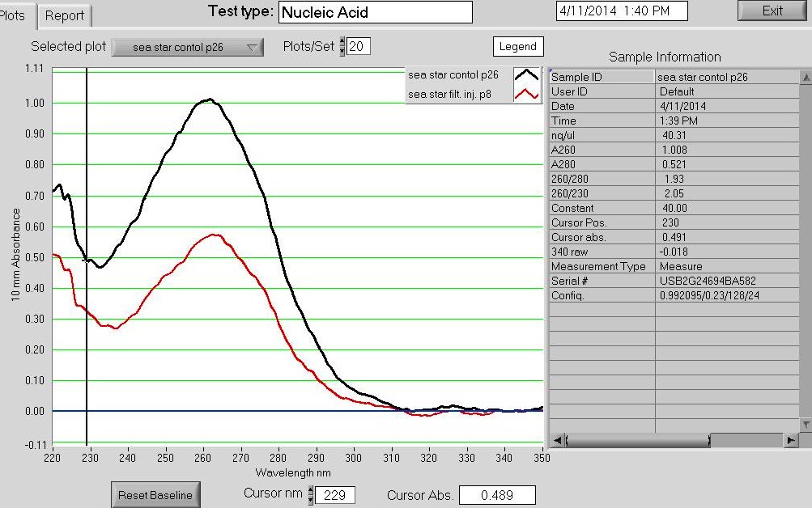Click the black line swatch for sea star contol p26
The height and width of the screenshot is (508, 812).
click(x=527, y=75)
